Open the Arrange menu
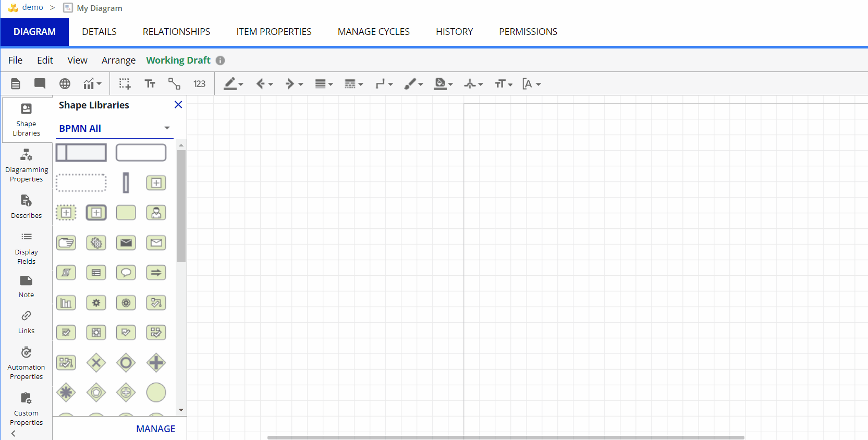The image size is (868, 440). pos(118,60)
